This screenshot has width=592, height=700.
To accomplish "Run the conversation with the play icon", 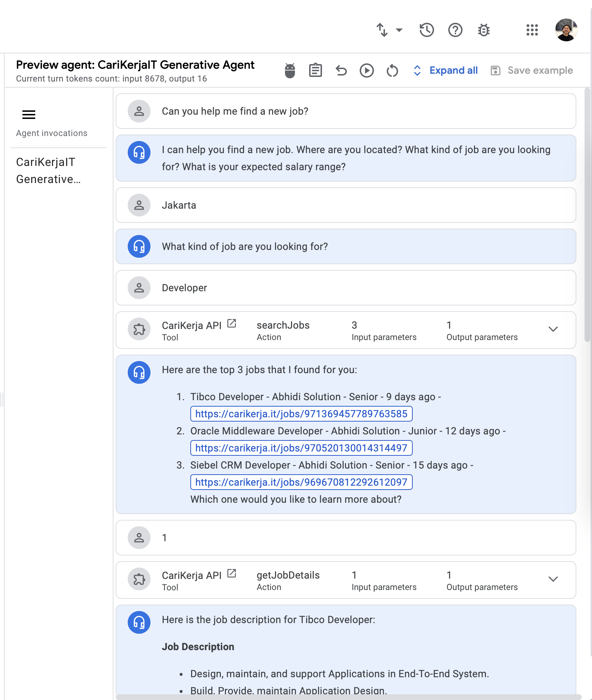I will (366, 70).
